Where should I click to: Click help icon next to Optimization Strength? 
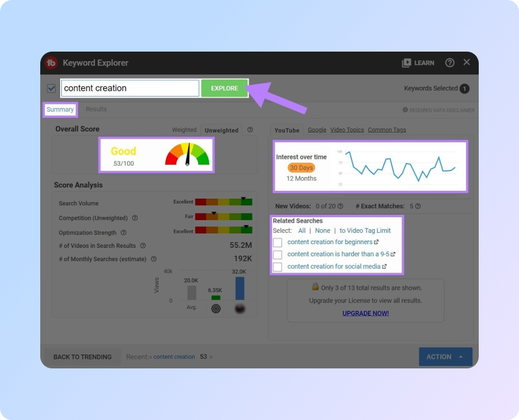(123, 232)
